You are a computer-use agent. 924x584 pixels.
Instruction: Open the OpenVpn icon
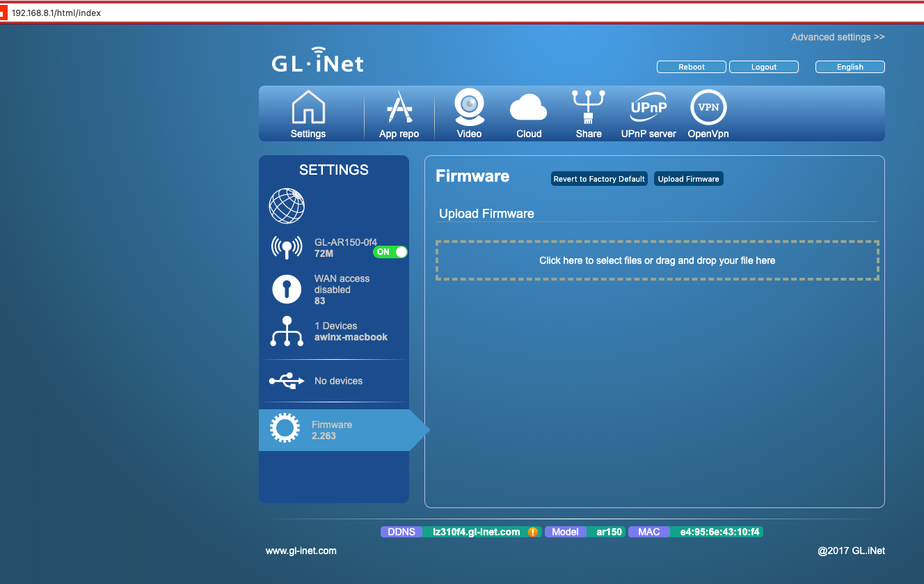pos(708,108)
